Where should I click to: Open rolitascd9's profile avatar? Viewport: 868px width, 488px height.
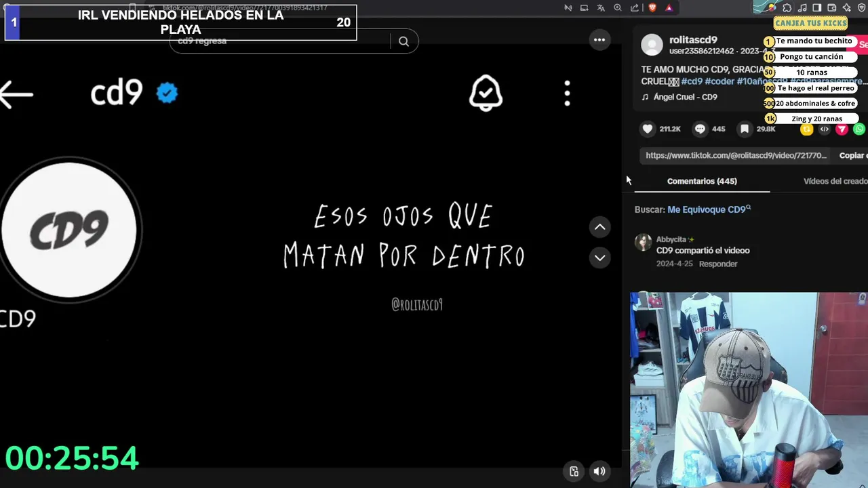(652, 45)
